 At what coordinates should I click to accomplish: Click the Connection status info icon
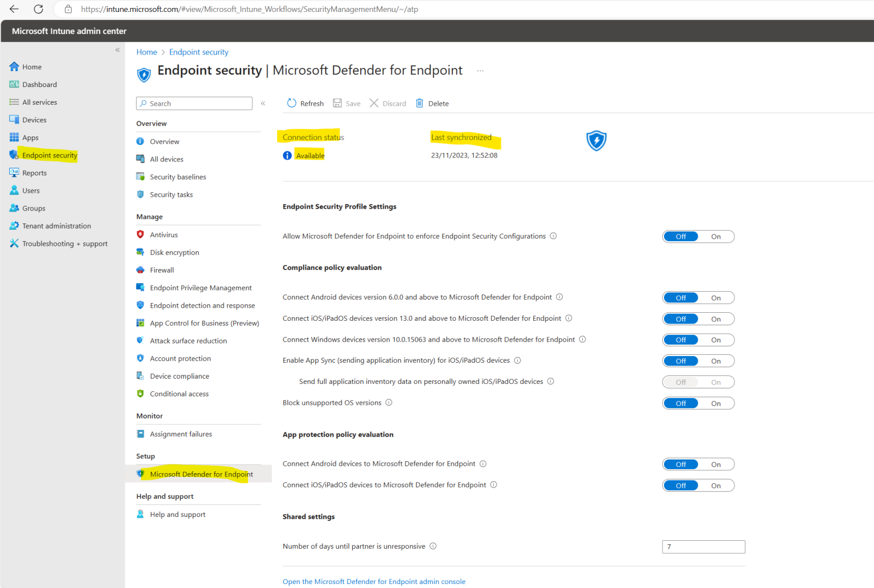pos(287,155)
